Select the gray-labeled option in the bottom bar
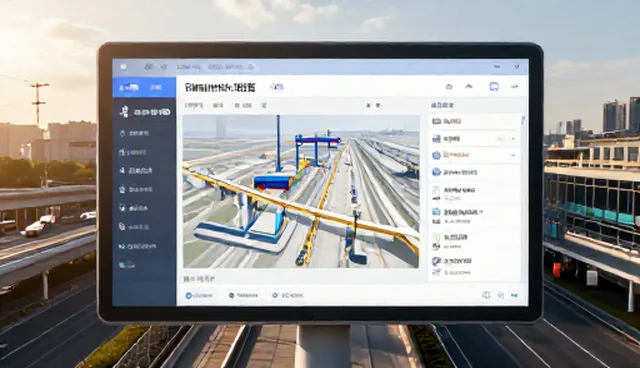 288,295
